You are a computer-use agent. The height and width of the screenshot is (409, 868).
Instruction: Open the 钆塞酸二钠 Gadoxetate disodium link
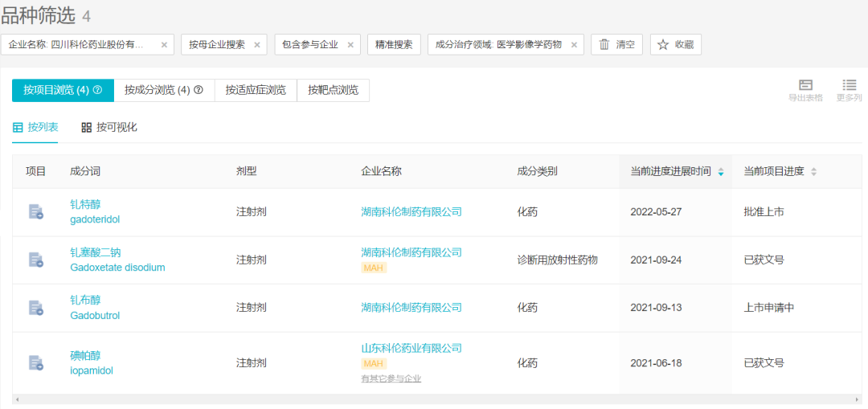pos(117,260)
